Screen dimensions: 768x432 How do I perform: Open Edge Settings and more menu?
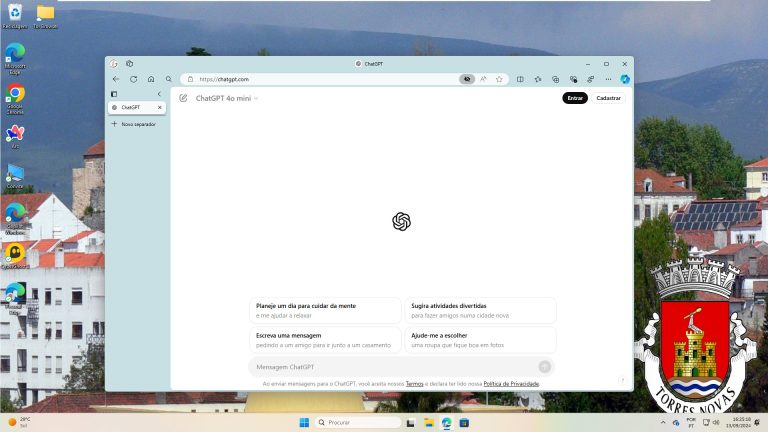pyautogui.click(x=608, y=79)
